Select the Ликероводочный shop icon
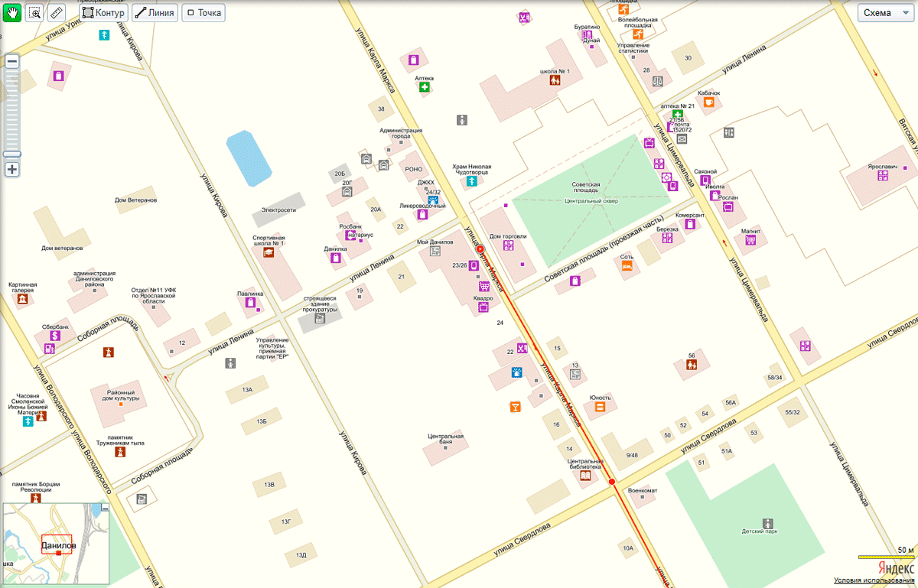 click(x=422, y=215)
